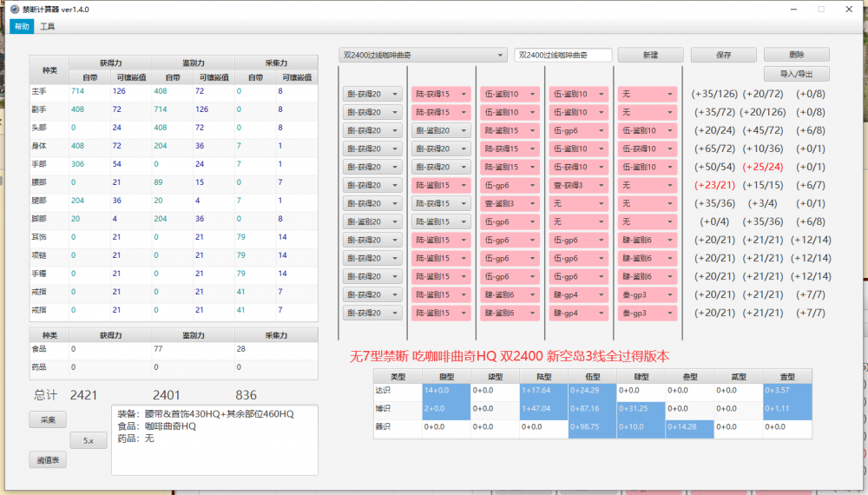Click the 保存 button

724,55
